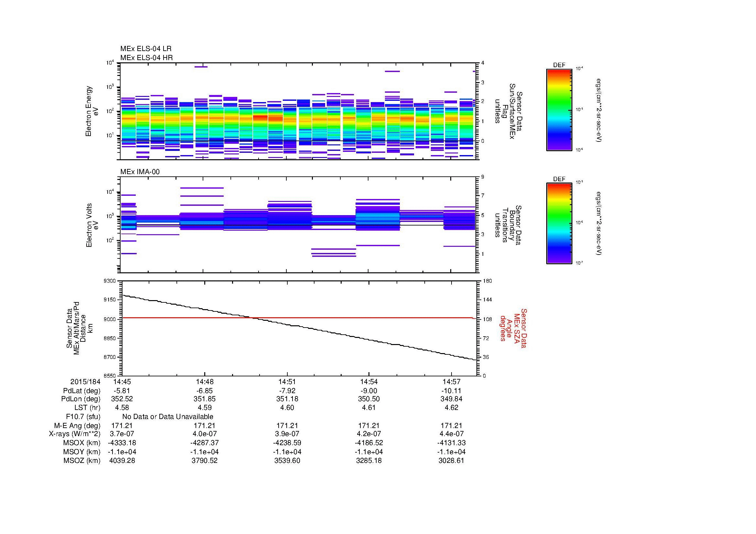Click the '14:51' time tick label
Screen dimensions: 756x534
pos(287,382)
